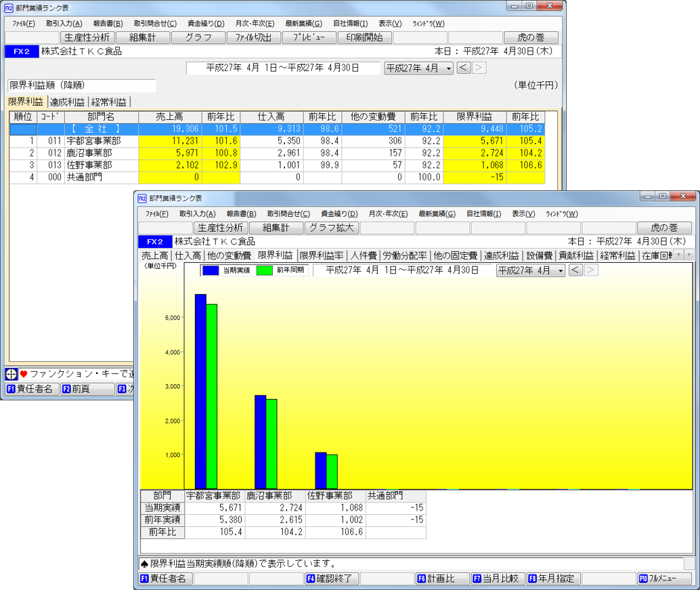Click crosshair icon in back window status bar
This screenshot has width=700, height=590.
(x=11, y=374)
